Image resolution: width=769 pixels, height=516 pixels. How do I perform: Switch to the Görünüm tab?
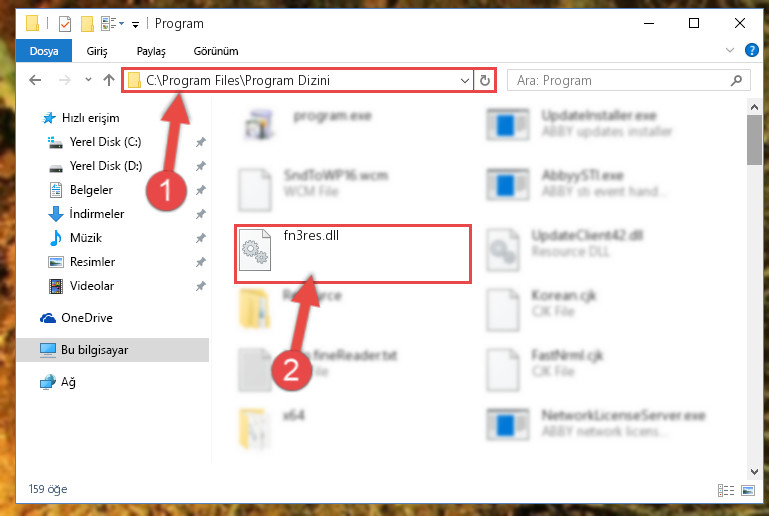pyautogui.click(x=216, y=51)
